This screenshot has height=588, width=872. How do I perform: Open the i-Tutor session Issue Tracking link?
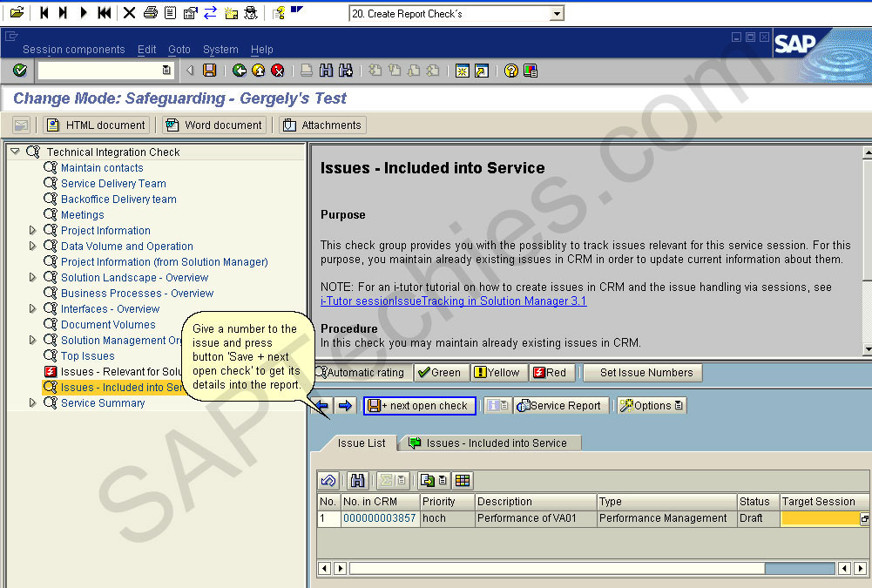[x=453, y=301]
